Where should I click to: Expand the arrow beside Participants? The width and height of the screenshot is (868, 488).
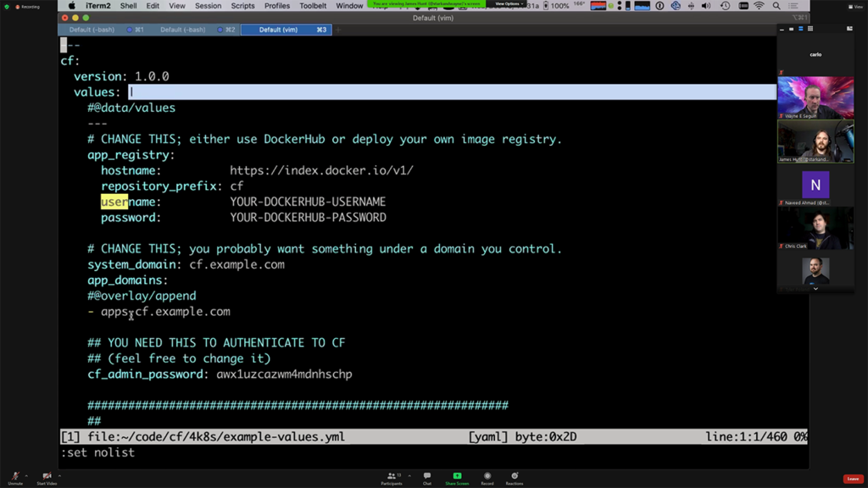click(409, 476)
